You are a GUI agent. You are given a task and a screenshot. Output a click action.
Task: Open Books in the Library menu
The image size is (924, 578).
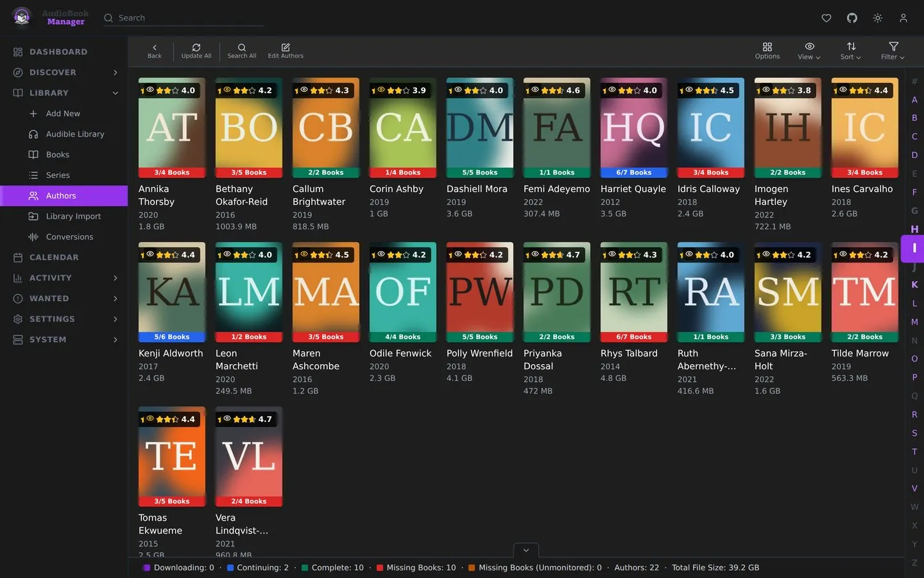click(58, 155)
